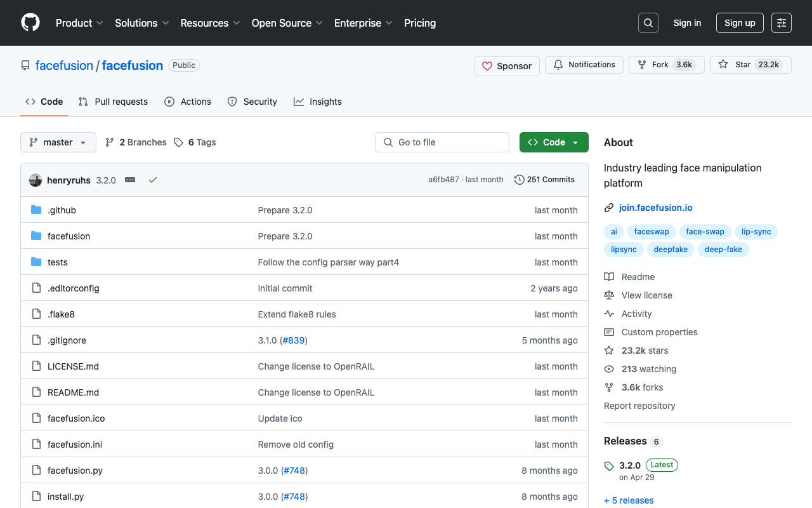Open the Resources dropdown menu
The height and width of the screenshot is (508, 812).
(210, 23)
